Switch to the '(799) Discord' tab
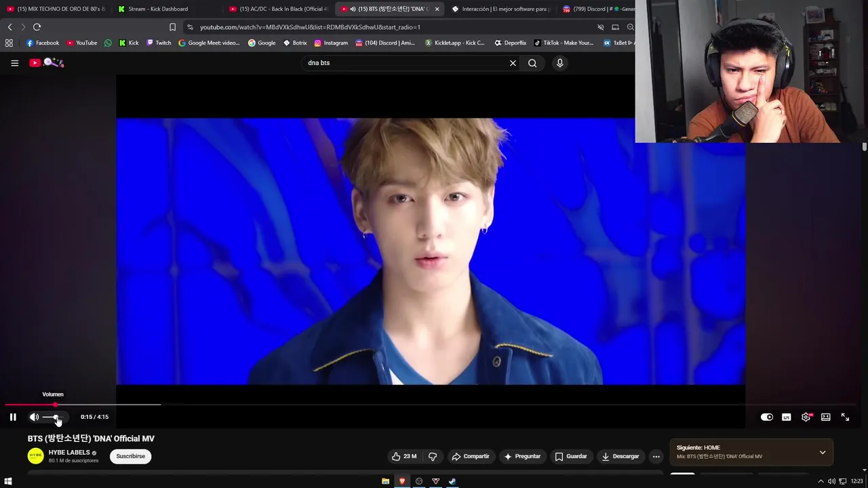Viewport: 868px width, 488px height. [598, 9]
